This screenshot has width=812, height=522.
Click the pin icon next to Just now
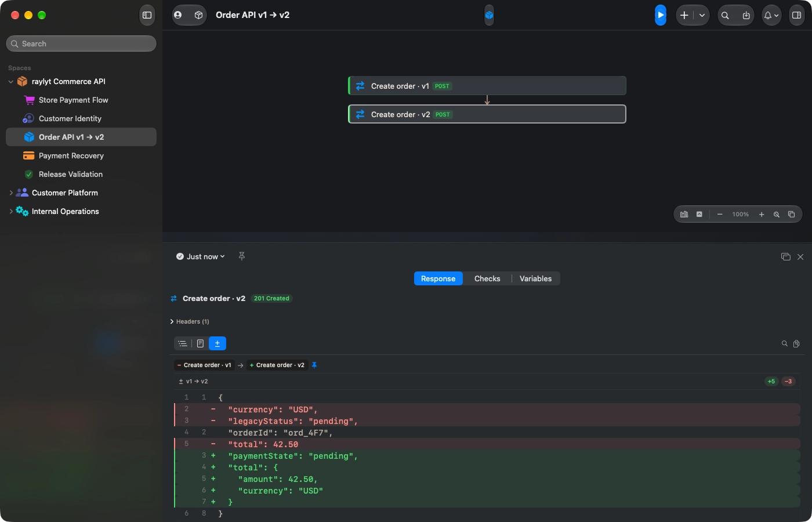coord(242,256)
